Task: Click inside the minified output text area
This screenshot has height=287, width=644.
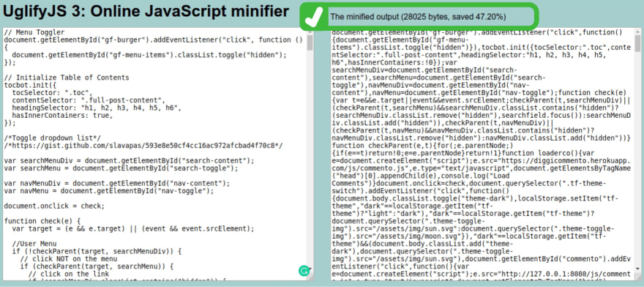Action: click(x=483, y=154)
